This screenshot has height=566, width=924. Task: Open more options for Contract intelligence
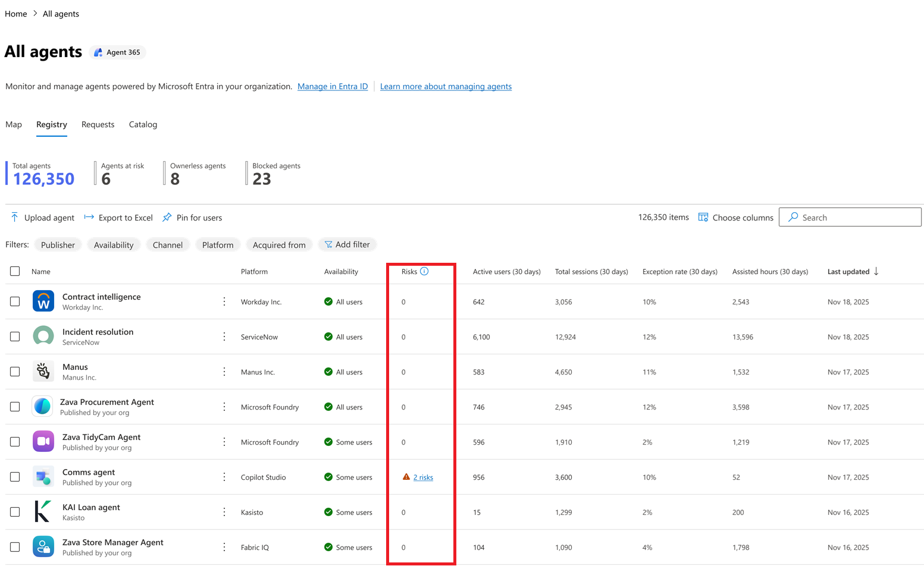224,301
